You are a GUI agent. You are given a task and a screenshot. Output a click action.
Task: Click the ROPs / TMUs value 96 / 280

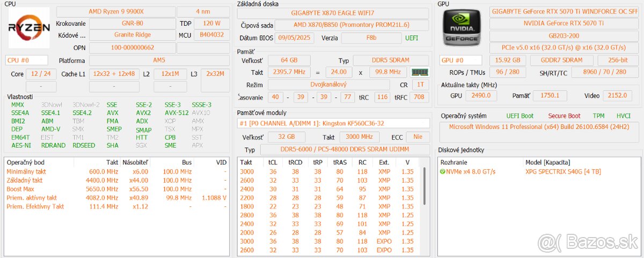508,72
